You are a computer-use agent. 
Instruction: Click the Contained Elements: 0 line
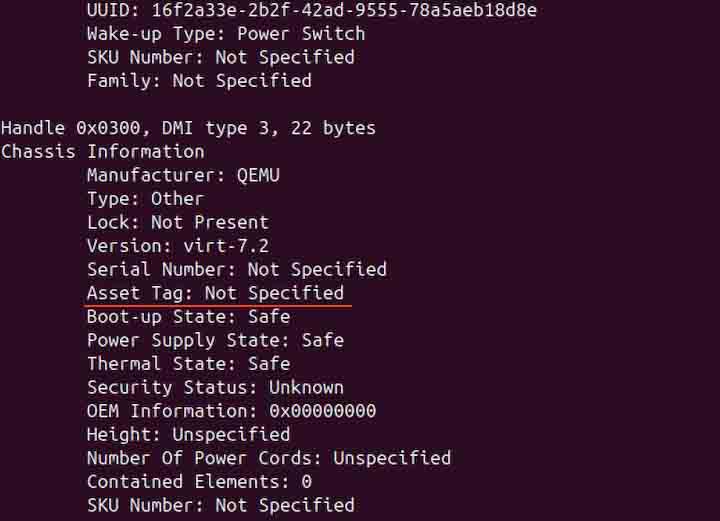coord(199,481)
